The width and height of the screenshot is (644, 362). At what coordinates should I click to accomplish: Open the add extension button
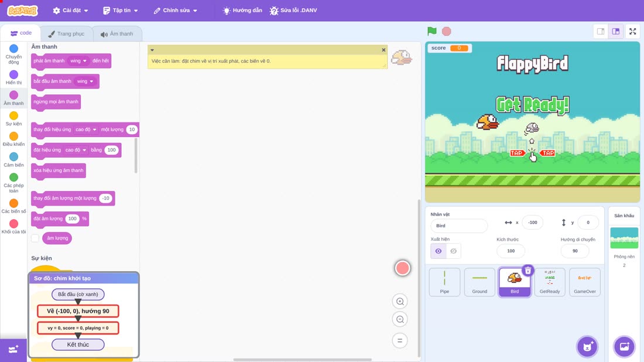tap(13, 350)
